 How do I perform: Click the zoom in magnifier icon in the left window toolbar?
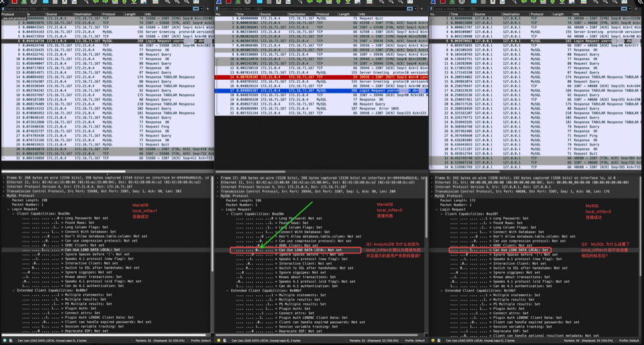click(x=167, y=3)
